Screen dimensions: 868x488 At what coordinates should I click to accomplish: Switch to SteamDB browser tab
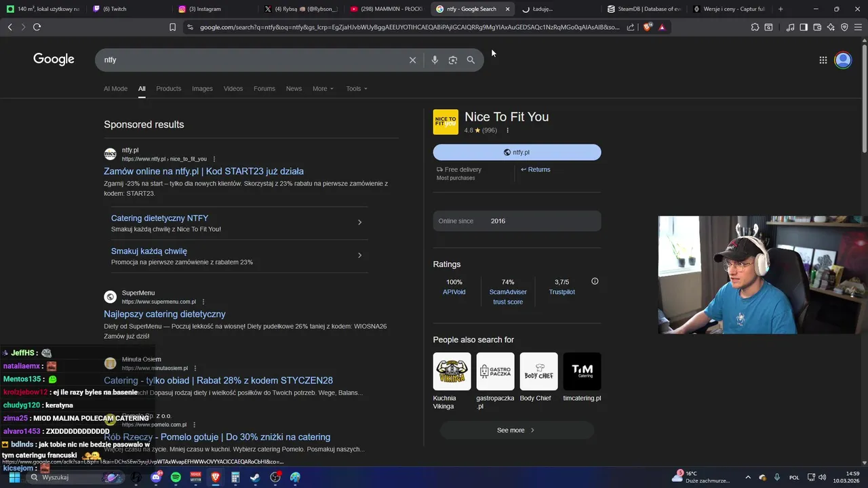coord(644,9)
